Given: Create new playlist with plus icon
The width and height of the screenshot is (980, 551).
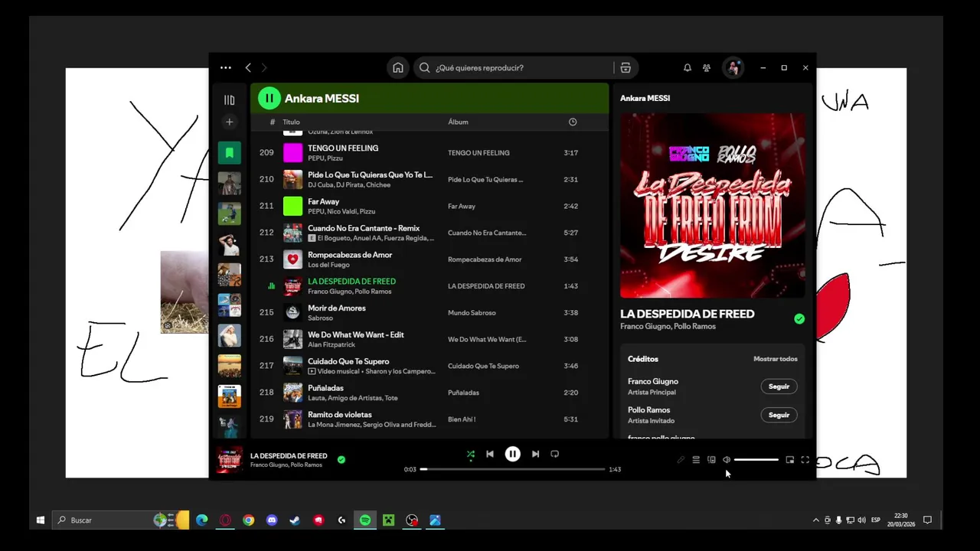Looking at the screenshot, I should [229, 122].
